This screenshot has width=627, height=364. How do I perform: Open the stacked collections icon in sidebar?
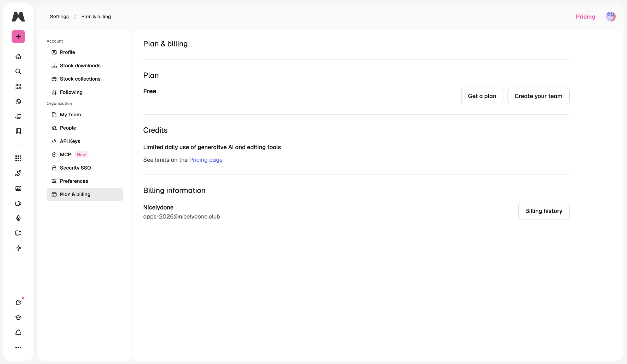[18, 116]
